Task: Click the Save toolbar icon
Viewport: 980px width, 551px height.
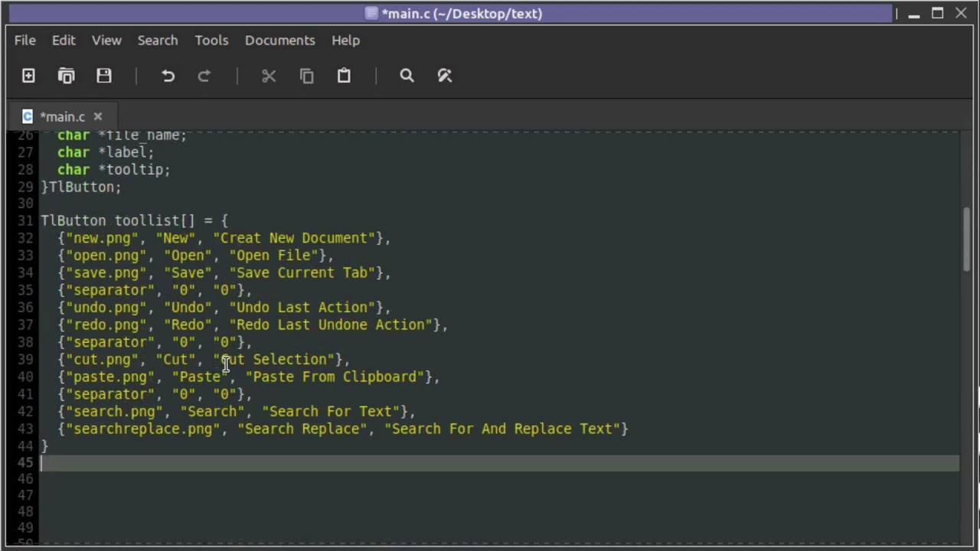Action: [x=104, y=76]
